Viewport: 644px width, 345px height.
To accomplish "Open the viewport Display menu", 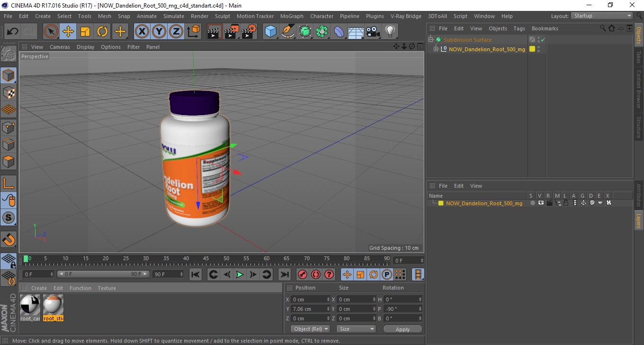I will pyautogui.click(x=86, y=47).
